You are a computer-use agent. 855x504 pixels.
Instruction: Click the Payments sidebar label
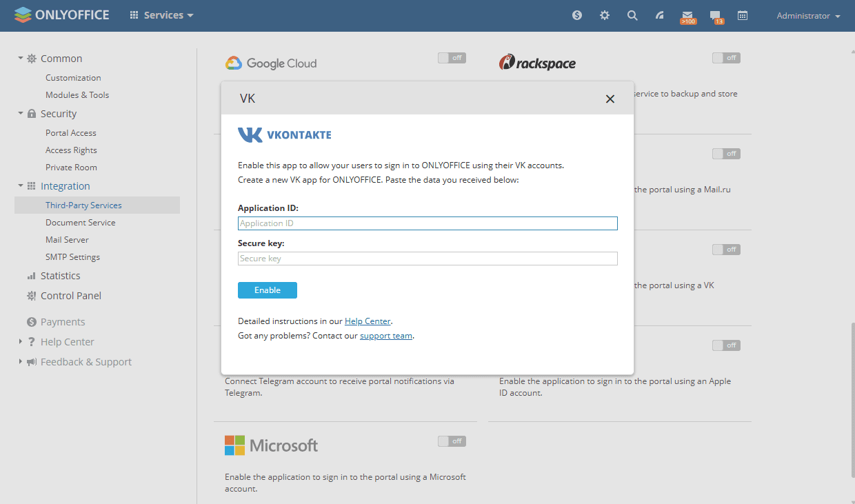tap(63, 322)
